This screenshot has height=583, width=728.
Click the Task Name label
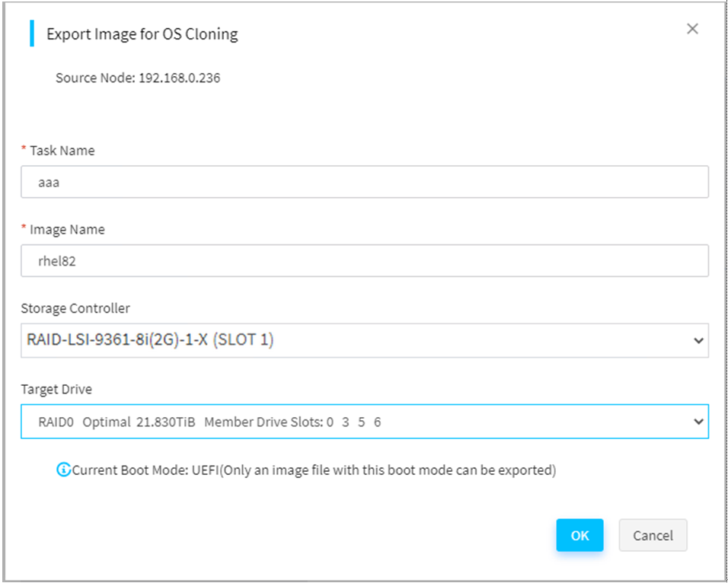click(x=62, y=151)
